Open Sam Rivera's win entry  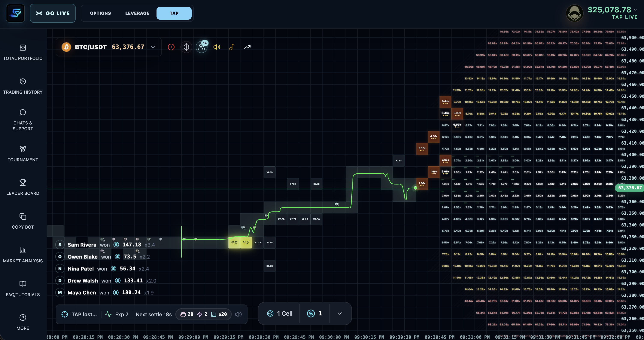105,245
